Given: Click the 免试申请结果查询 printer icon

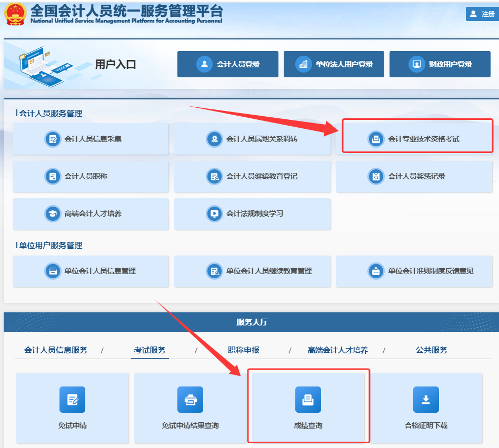Looking at the screenshot, I should coord(190,408).
